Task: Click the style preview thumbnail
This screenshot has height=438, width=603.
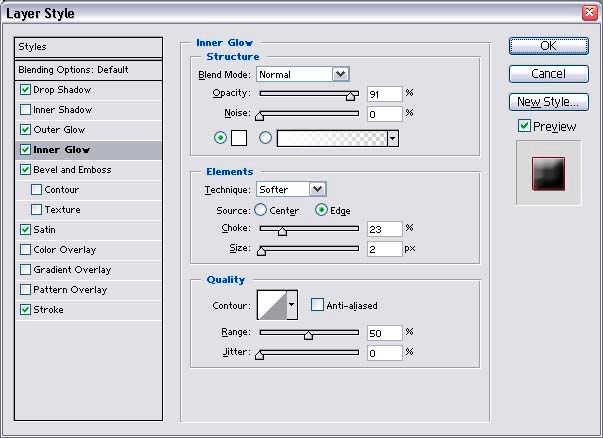Action: pyautogui.click(x=549, y=173)
